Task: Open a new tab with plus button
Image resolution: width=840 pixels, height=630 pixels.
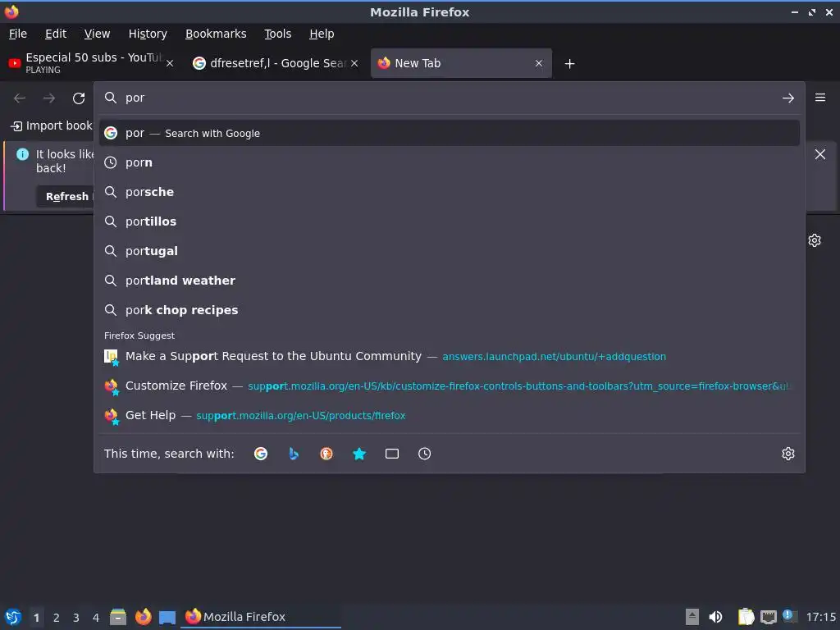Action: [x=569, y=64]
